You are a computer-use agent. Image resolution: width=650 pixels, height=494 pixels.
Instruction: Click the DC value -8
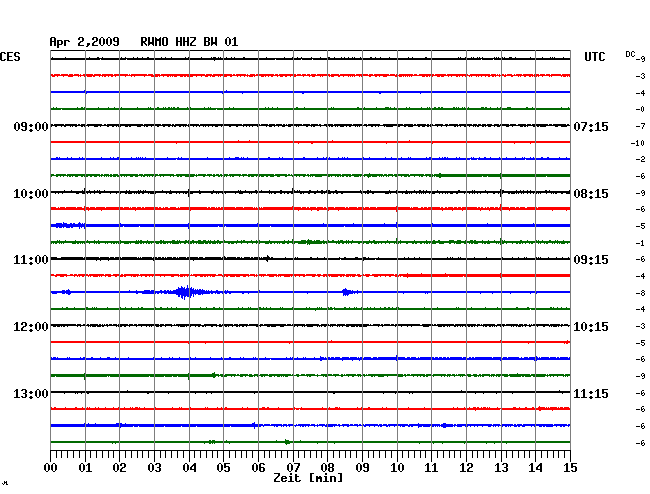(640, 293)
